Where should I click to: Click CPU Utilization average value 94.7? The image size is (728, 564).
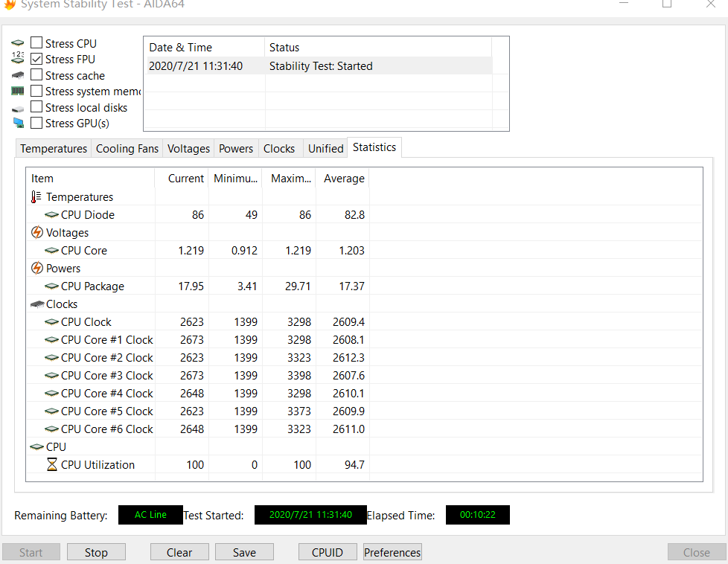[355, 464]
